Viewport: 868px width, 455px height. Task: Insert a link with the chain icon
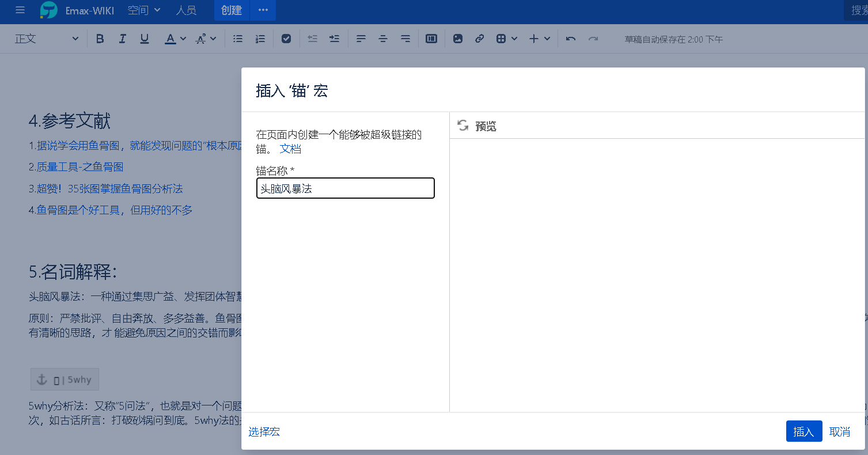tap(480, 39)
